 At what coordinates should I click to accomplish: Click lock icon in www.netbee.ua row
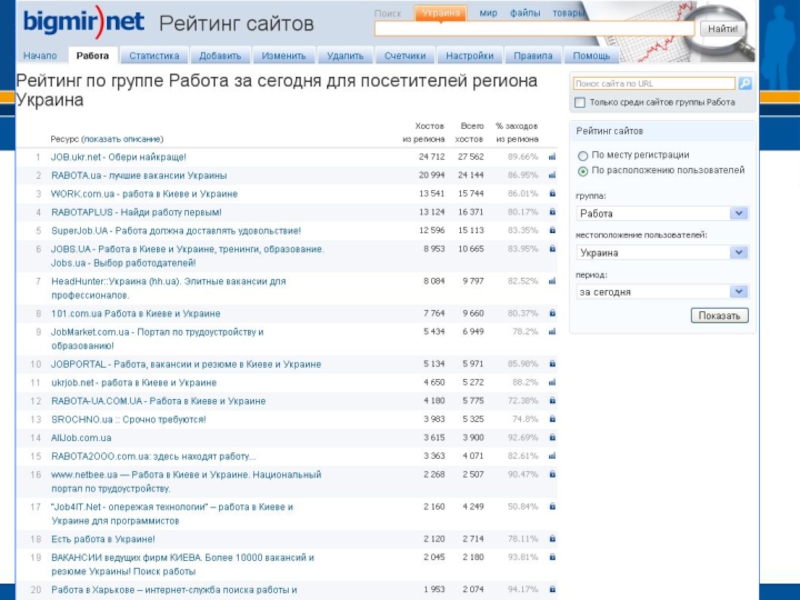[552, 474]
